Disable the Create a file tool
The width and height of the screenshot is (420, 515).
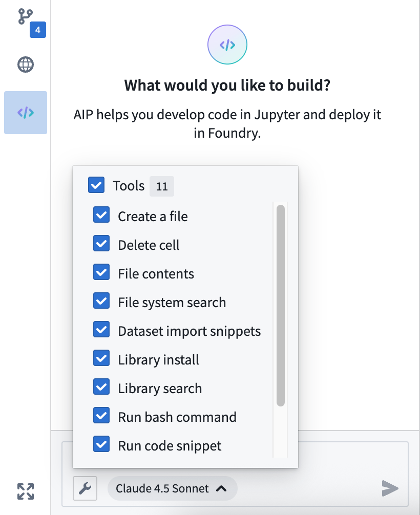[101, 214]
